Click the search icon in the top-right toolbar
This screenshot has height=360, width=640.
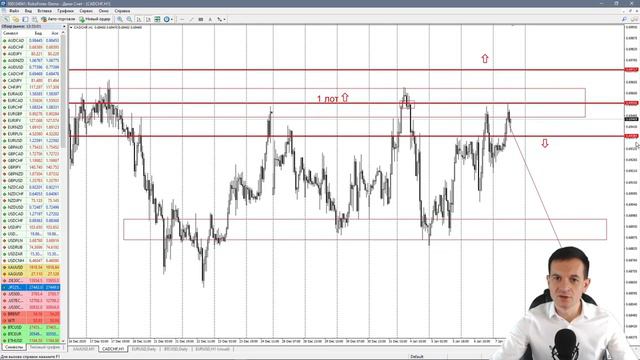(624, 19)
